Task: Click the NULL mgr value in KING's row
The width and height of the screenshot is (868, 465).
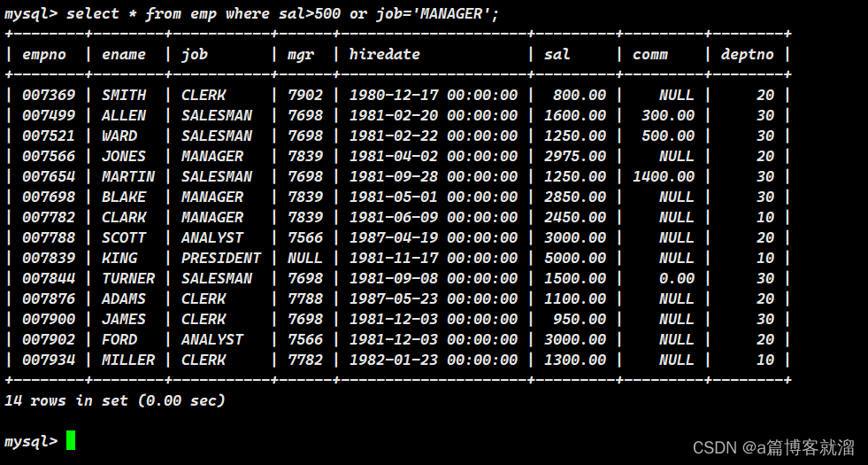Action: click(305, 258)
